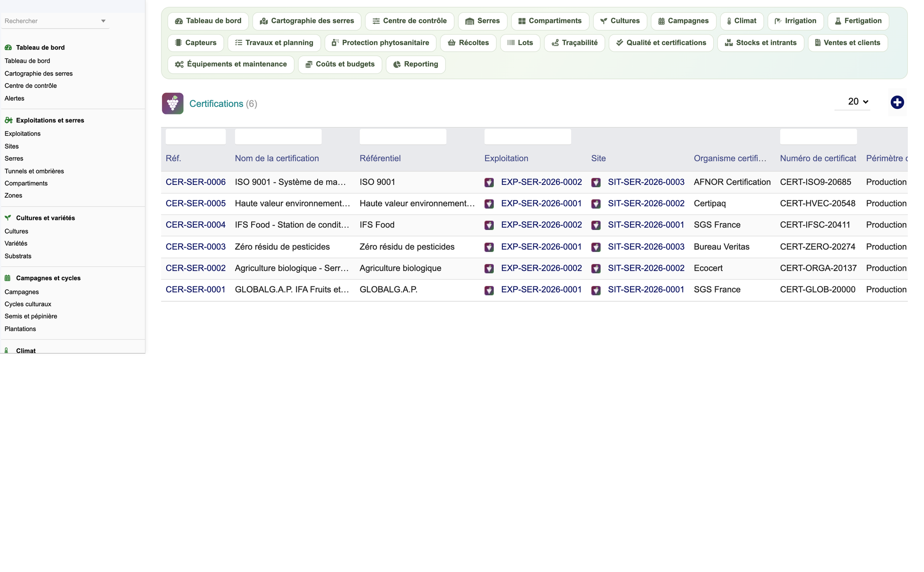Open Zones in the sidebar

click(x=13, y=195)
